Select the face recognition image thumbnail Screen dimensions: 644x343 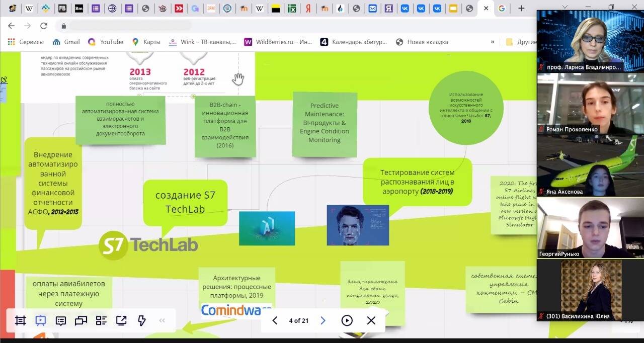click(x=358, y=225)
